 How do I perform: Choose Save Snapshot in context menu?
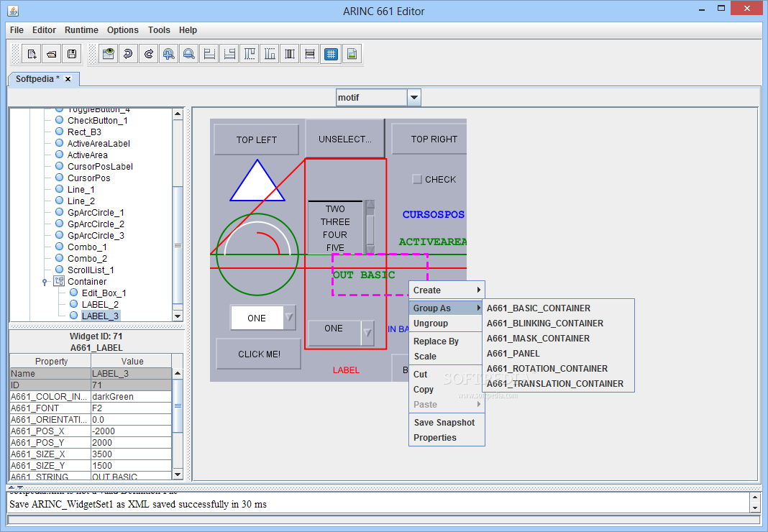click(447, 422)
